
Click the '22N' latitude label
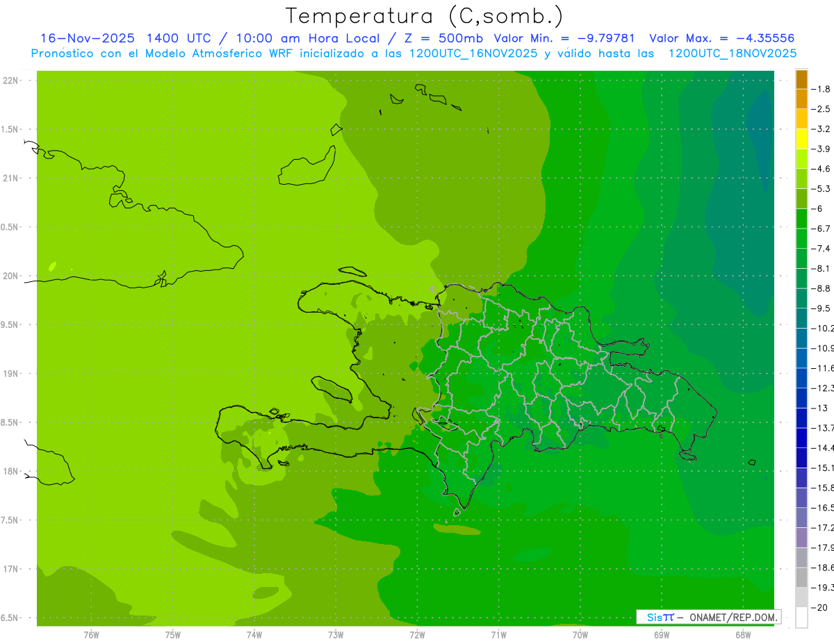tap(10, 81)
